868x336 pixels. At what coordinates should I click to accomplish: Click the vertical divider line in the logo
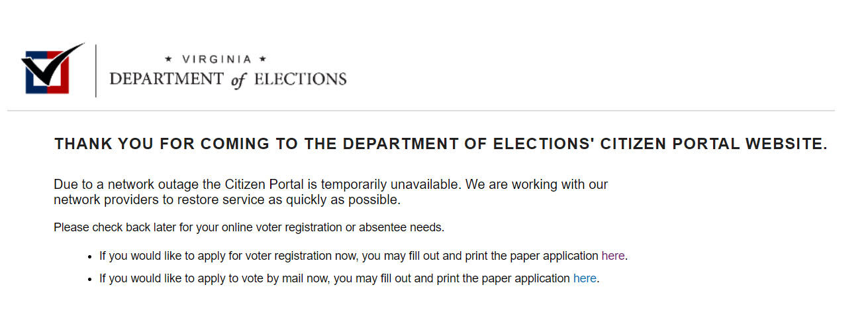96,71
